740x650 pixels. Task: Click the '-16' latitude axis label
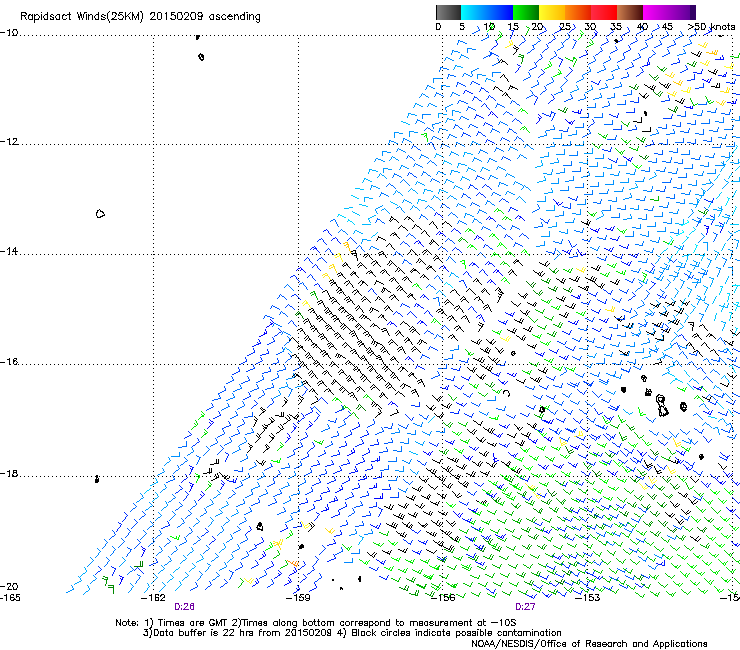(x=9, y=362)
